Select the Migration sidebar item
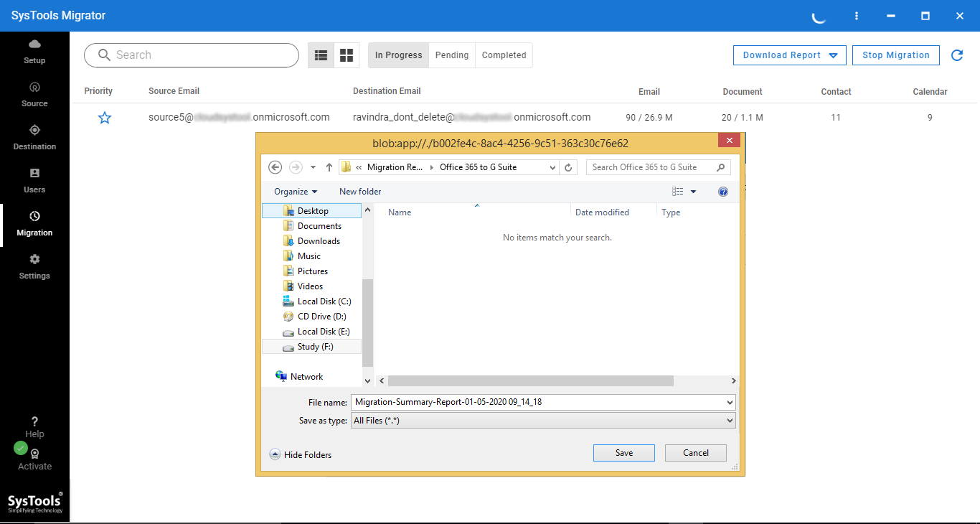Screen dimensions: 980x524 34,223
